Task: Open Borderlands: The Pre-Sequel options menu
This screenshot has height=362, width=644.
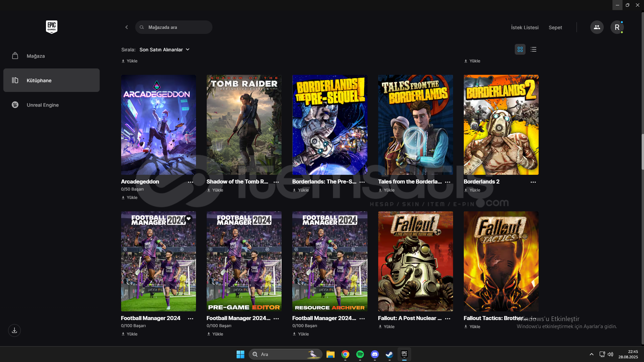Action: pos(362,182)
